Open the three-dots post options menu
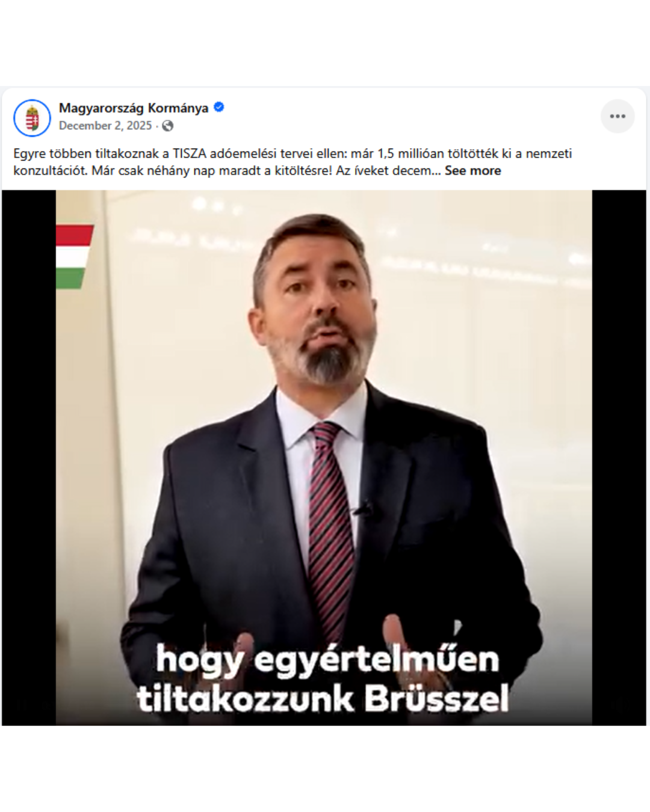This screenshot has width=650, height=812. 617,117
